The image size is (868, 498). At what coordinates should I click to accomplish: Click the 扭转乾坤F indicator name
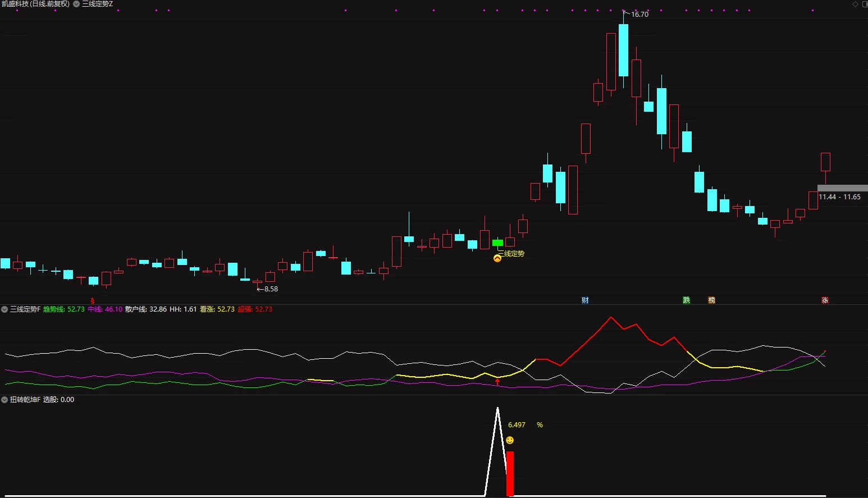tap(25, 400)
